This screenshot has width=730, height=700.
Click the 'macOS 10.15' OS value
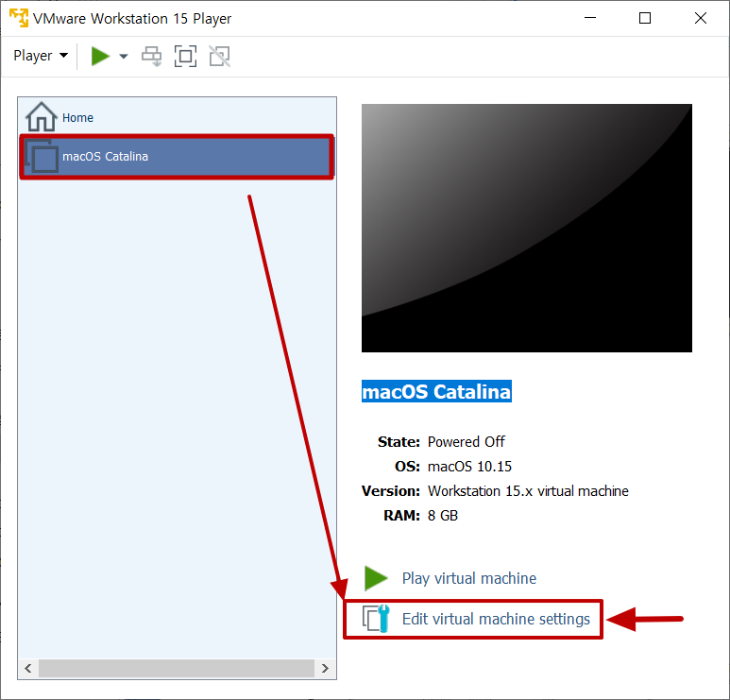coord(469,467)
